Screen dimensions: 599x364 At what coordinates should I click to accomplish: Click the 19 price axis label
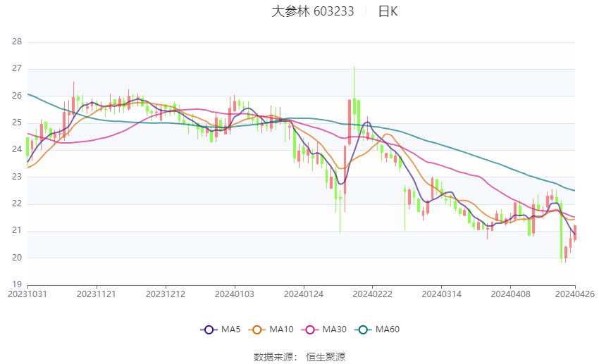click(x=17, y=284)
